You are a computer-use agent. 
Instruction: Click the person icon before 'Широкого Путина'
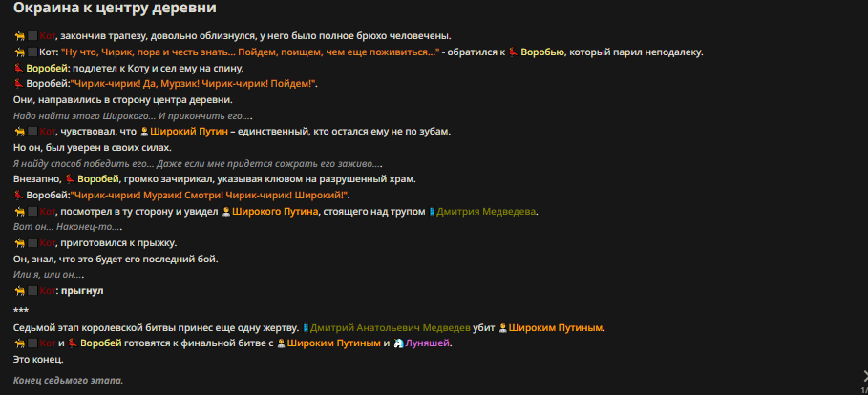(226, 211)
